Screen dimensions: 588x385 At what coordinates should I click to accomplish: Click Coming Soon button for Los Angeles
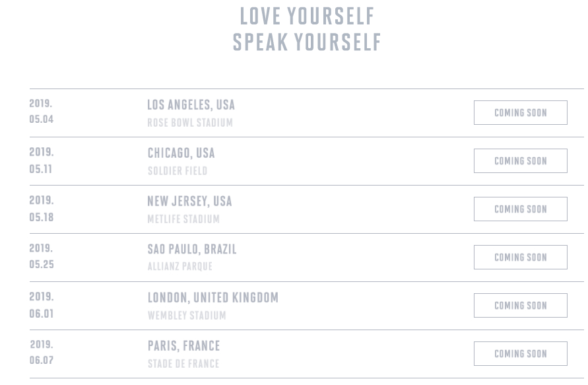click(x=521, y=112)
